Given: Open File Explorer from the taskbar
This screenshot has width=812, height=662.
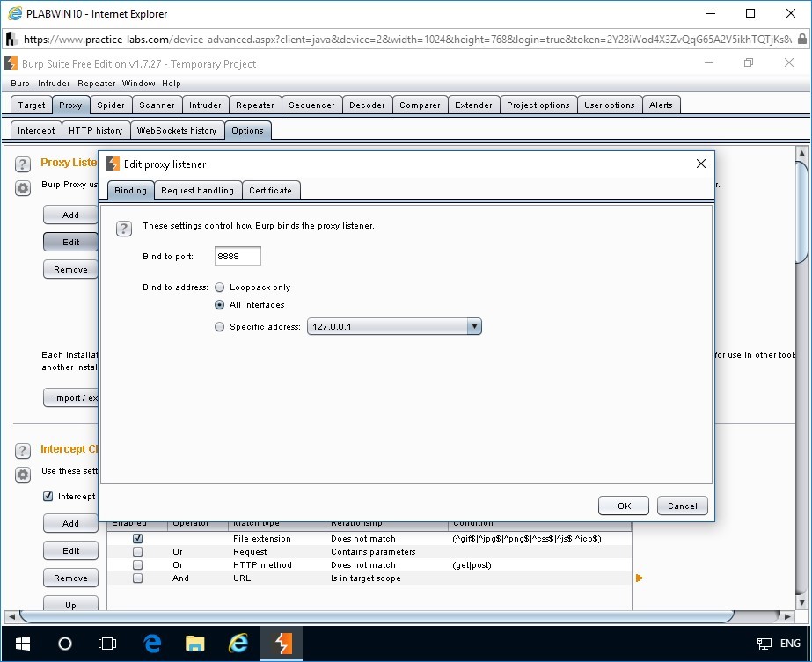Looking at the screenshot, I should point(195,643).
